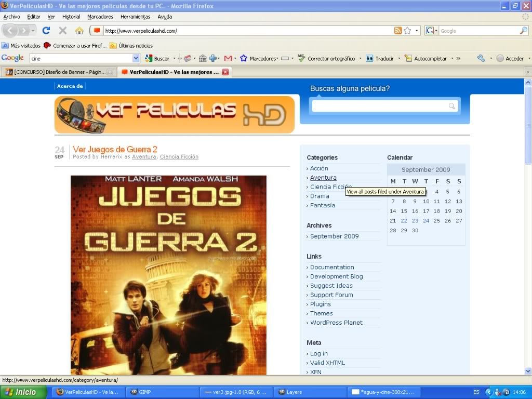
Task: Click the Autocompletar autofill button
Action: [425, 58]
